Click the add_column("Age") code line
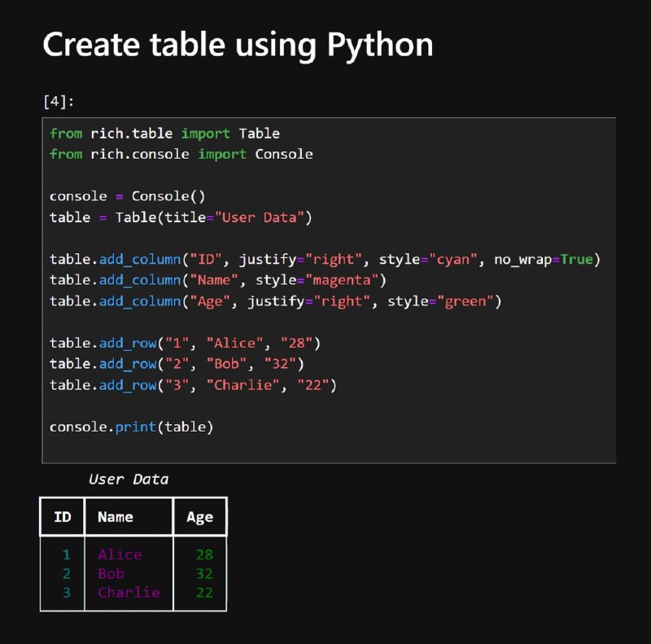 pyautogui.click(x=276, y=301)
